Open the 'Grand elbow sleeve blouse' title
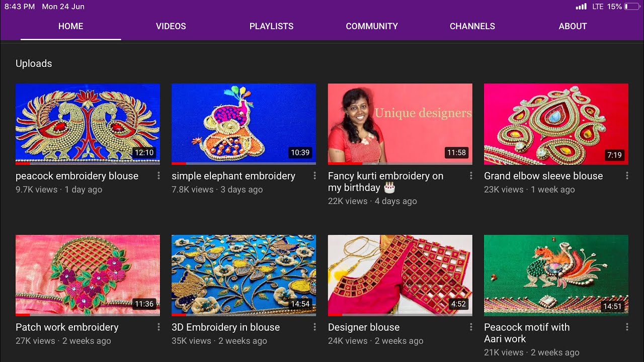 pyautogui.click(x=543, y=176)
